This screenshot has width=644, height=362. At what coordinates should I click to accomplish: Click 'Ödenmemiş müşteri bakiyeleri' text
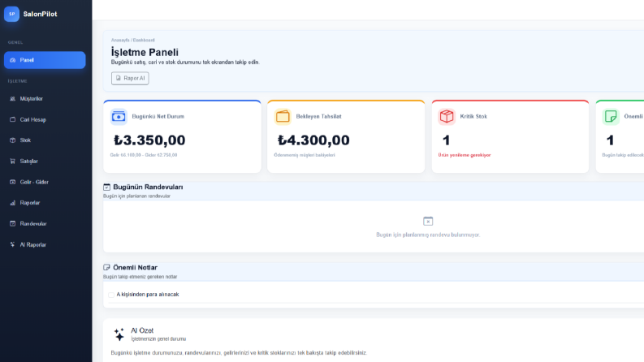305,155
